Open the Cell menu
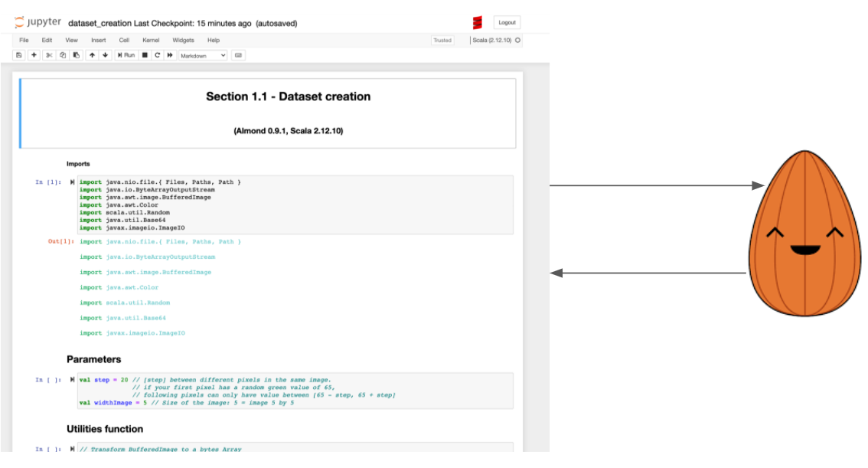 [x=124, y=41]
